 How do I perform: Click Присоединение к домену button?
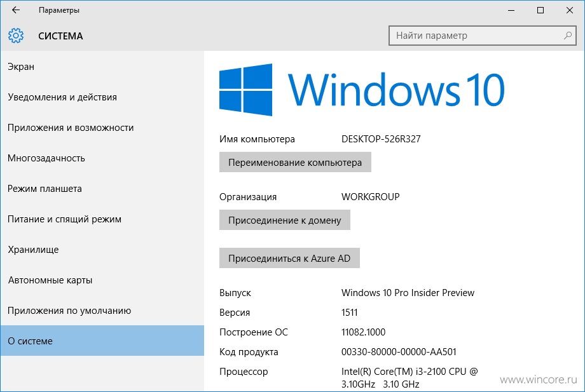285,220
